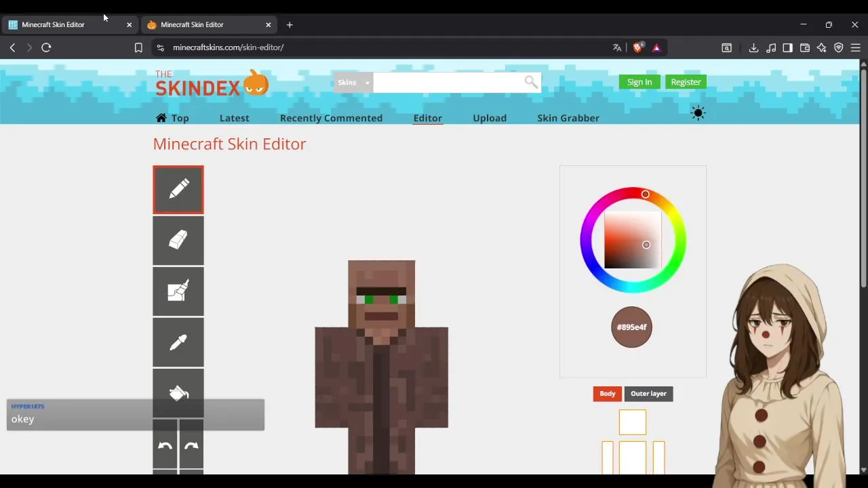Close the second browser tab
Image resolution: width=868 pixels, height=488 pixels.
[x=268, y=24]
